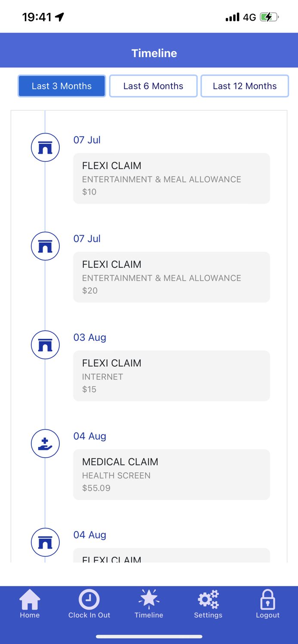Tap the partially visible bottom flexi claim icon
The image size is (298, 644).
45,542
